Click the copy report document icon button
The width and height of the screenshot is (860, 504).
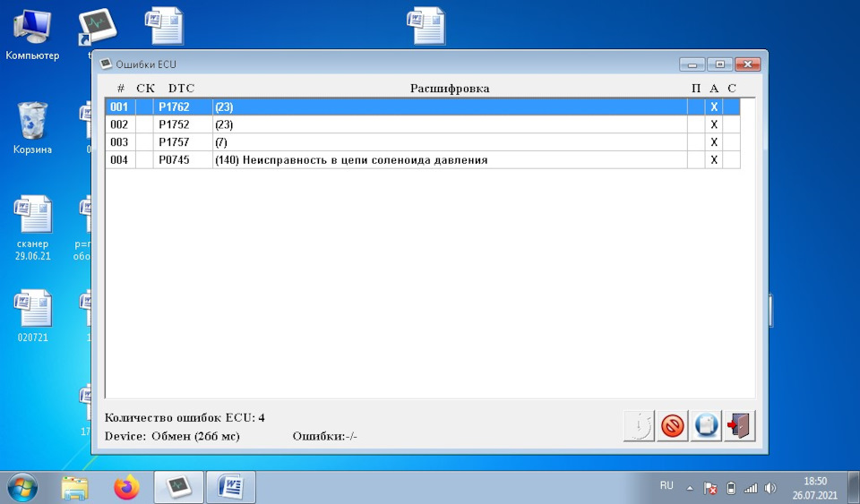[706, 425]
